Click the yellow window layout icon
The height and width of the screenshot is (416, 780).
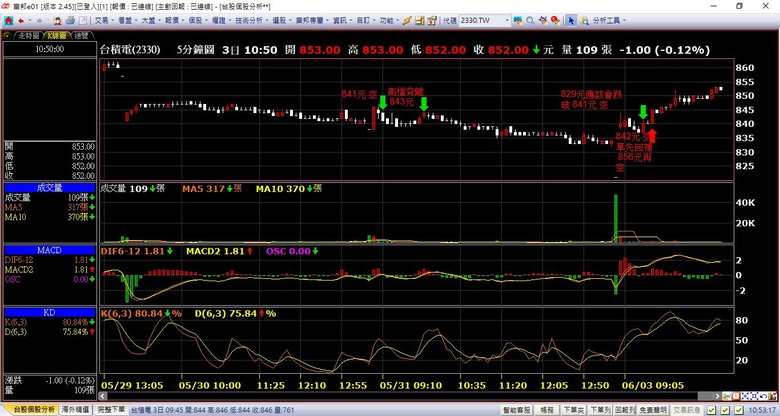click(419, 20)
